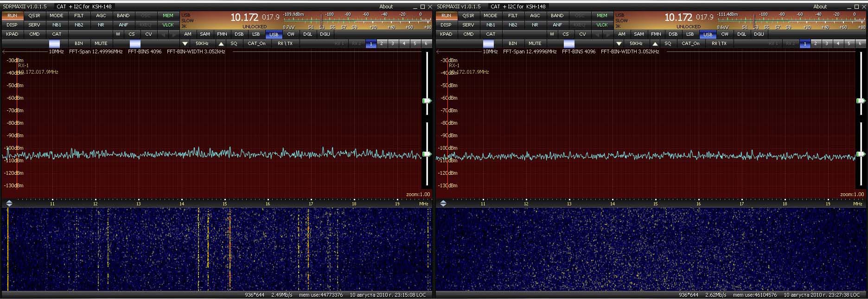Open the BAND menu in right window

point(557,16)
